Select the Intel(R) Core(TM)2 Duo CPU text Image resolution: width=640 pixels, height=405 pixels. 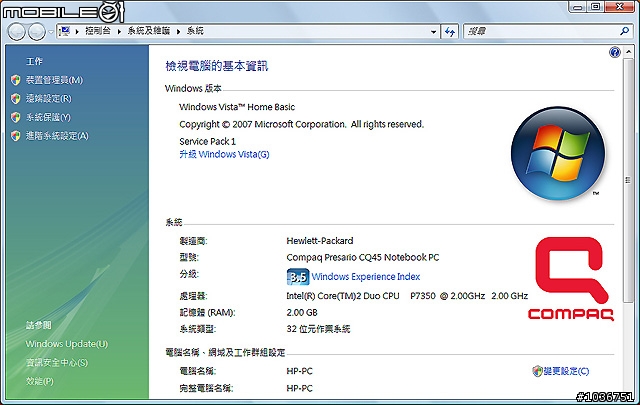click(342, 296)
